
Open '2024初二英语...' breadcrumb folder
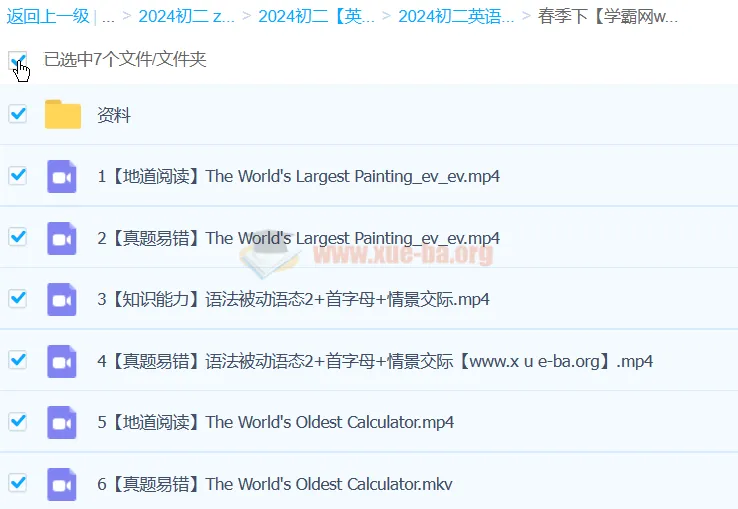click(x=456, y=16)
